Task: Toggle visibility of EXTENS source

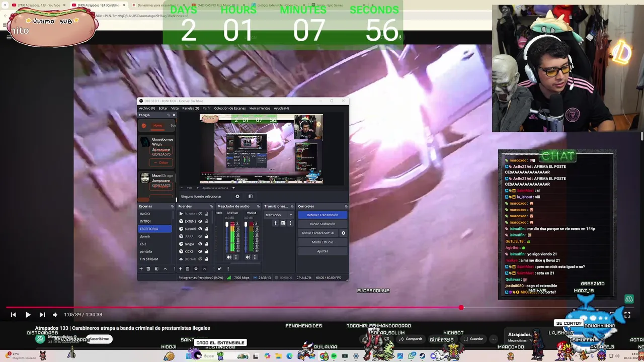Action: [x=200, y=221]
